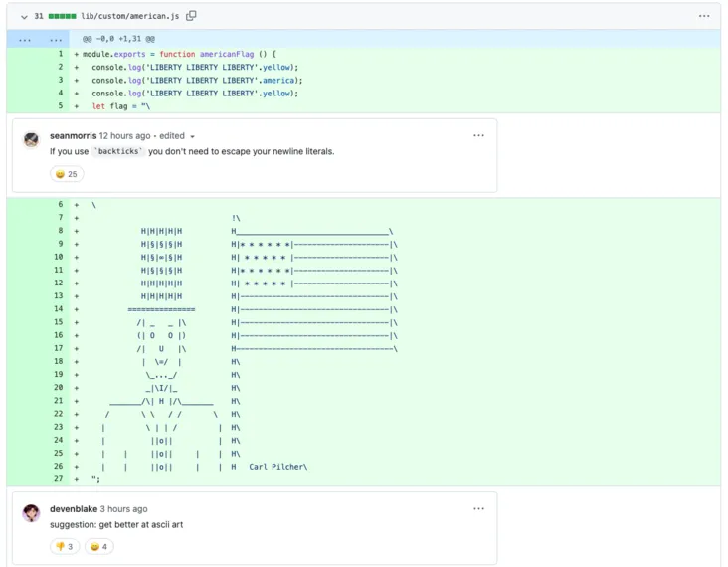Collapse the american.js file diff
This screenshot has width=728, height=567.
tap(24, 16)
